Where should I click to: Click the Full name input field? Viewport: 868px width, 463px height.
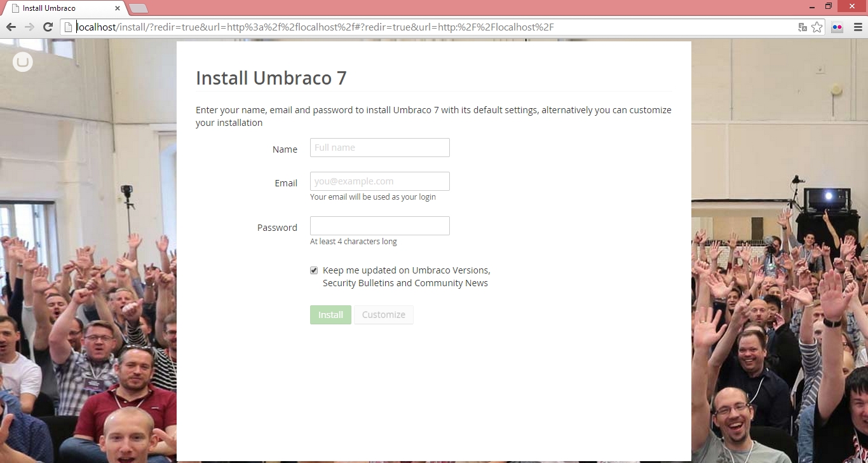(379, 148)
